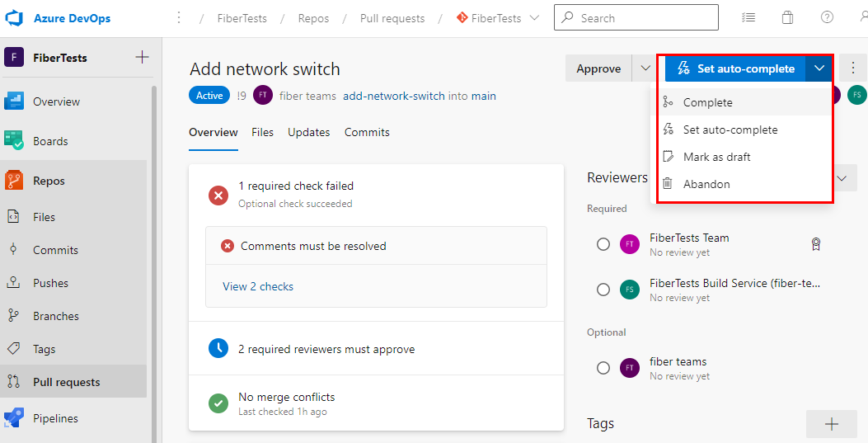The image size is (868, 443).
Task: Switch to the Overview tab
Action: tap(213, 132)
